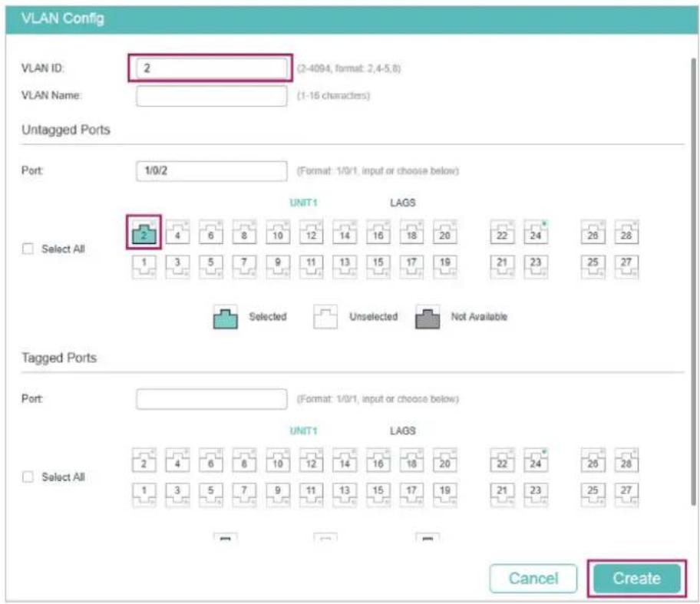Select untagged port 20 icon
Viewport: 700px width, 604px height.
(445, 232)
